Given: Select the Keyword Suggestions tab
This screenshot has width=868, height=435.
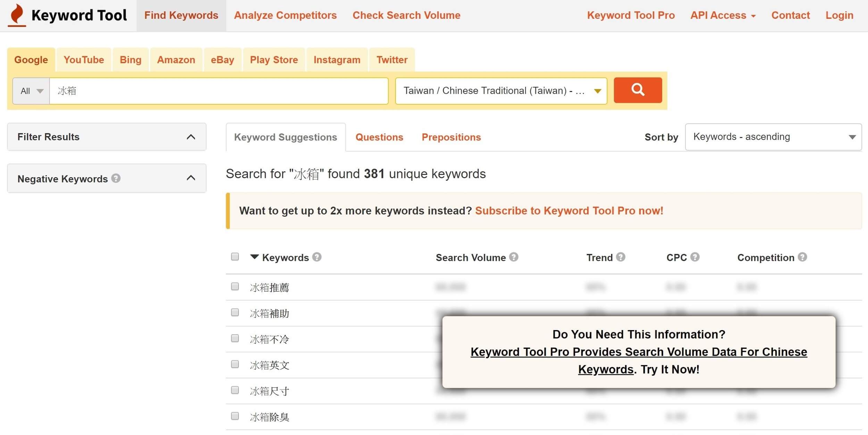Looking at the screenshot, I should tap(285, 137).
